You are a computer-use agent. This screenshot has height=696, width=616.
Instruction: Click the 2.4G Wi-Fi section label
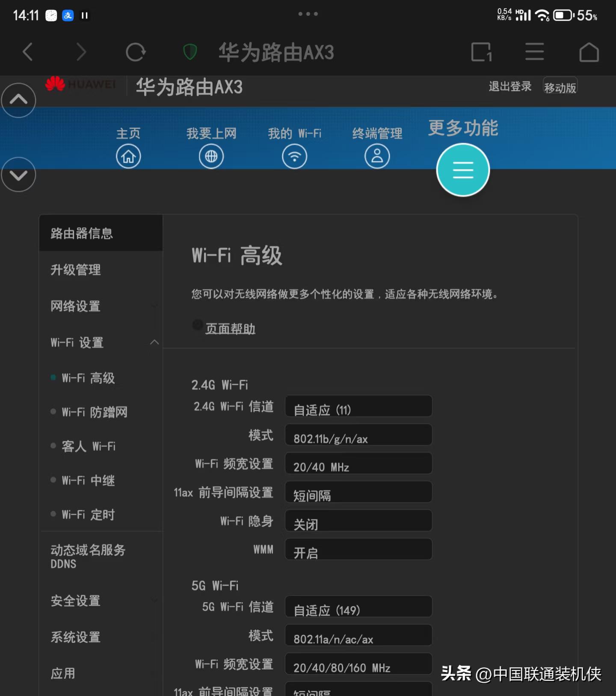coord(219,385)
